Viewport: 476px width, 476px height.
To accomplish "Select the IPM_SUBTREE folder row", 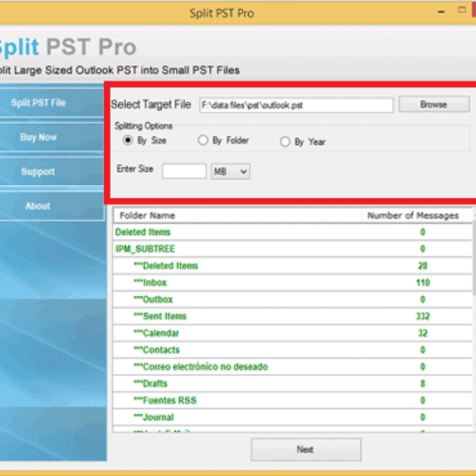I will tap(292, 249).
